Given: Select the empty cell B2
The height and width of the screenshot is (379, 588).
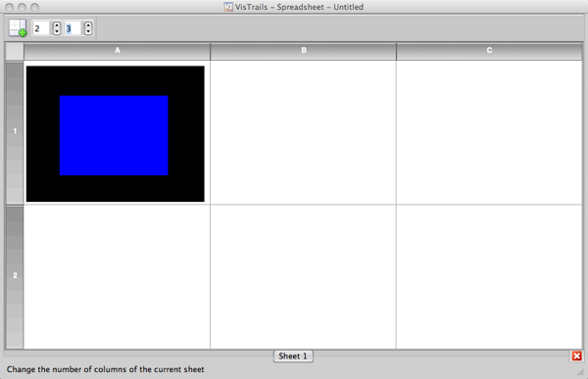Looking at the screenshot, I should tap(303, 276).
